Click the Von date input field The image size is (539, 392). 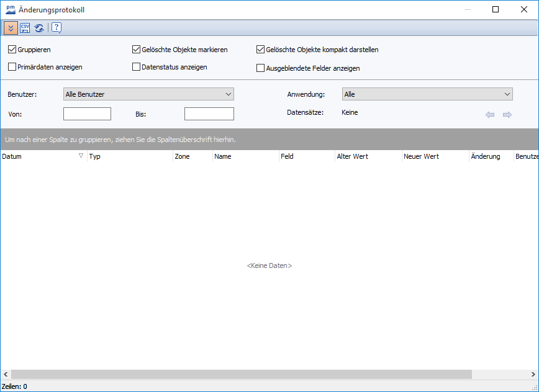(x=87, y=114)
